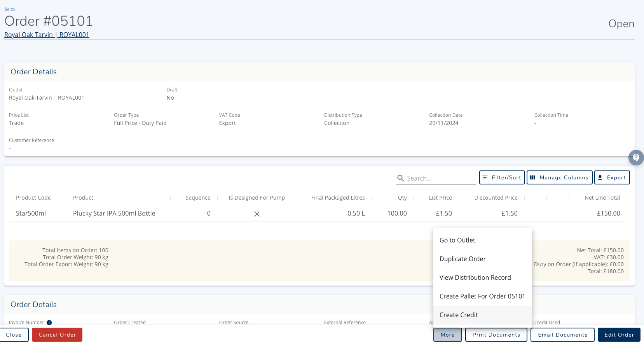
Task: Click the Total Items on Order: 100 text
Action: coord(75,250)
